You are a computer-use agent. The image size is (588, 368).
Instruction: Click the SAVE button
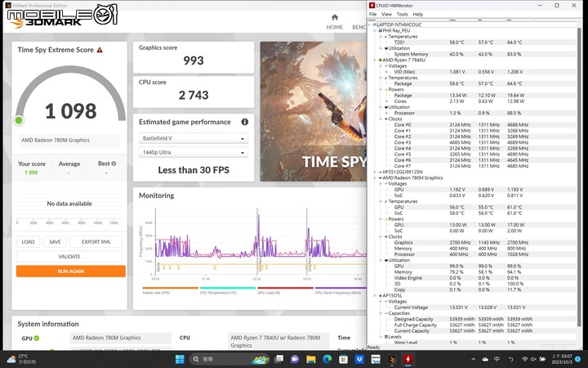[x=55, y=242]
